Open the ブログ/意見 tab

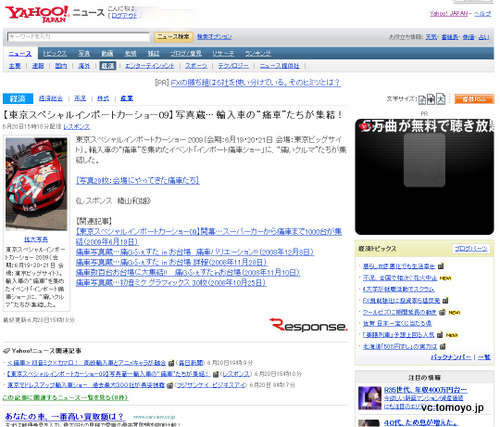coord(186,53)
